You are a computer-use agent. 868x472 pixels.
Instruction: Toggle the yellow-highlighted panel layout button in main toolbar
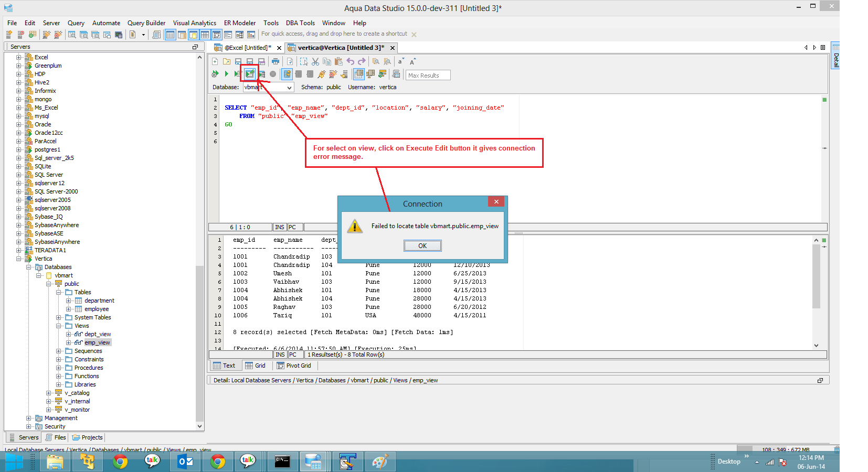pos(193,35)
